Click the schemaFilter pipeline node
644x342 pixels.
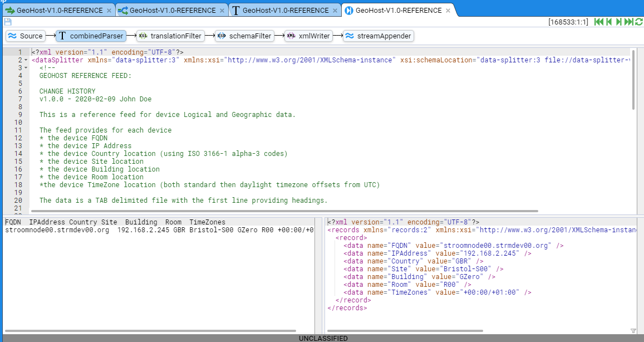[x=245, y=36]
